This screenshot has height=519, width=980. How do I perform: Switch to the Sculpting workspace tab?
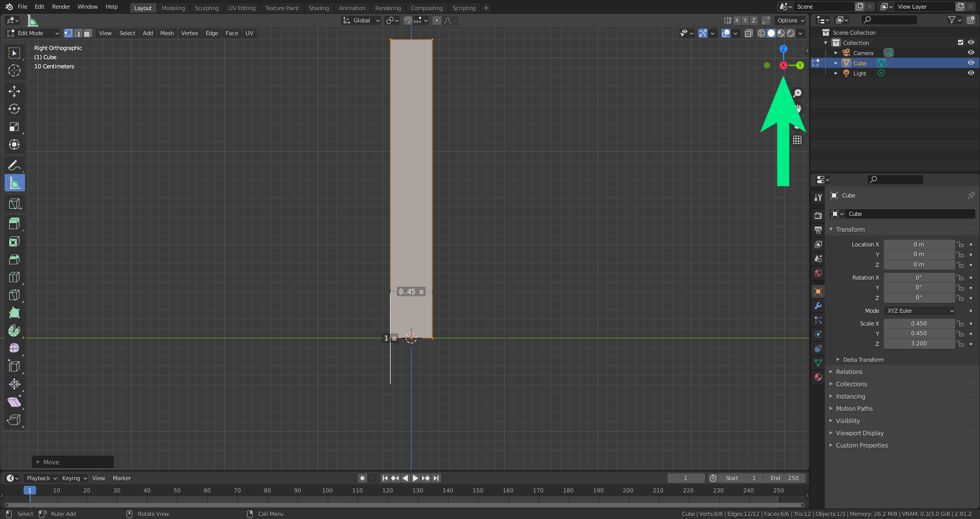(x=206, y=8)
